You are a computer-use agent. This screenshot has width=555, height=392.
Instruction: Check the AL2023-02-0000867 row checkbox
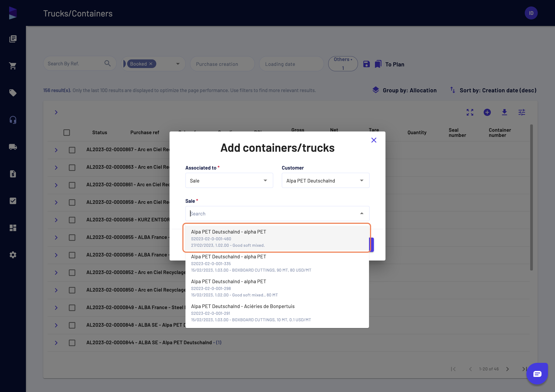coord(72,150)
